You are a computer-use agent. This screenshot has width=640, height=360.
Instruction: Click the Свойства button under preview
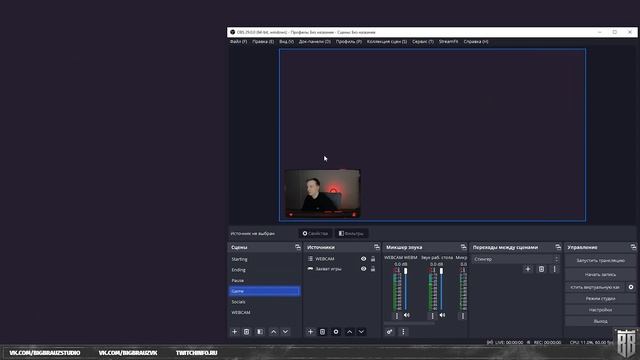point(315,233)
